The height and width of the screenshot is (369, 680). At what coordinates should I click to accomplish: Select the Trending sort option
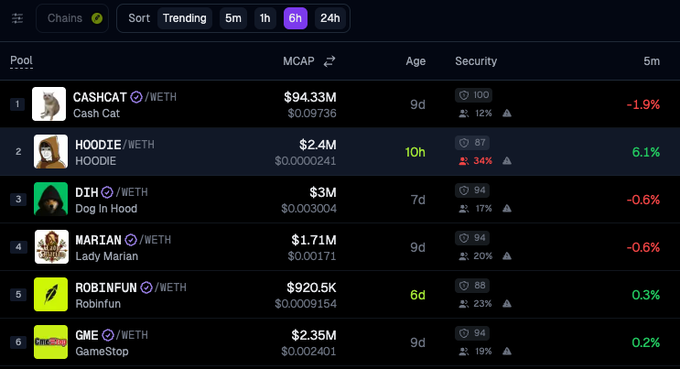coord(184,18)
